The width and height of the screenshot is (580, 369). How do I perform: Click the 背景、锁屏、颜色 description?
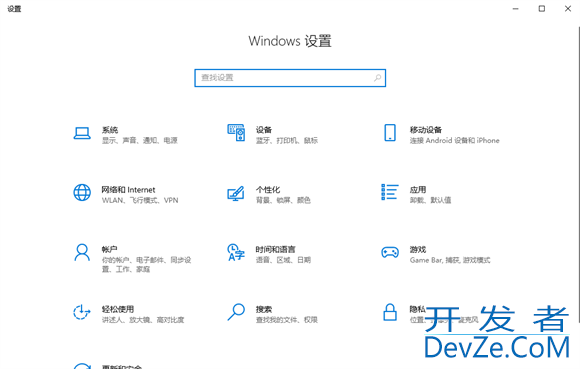point(283,200)
